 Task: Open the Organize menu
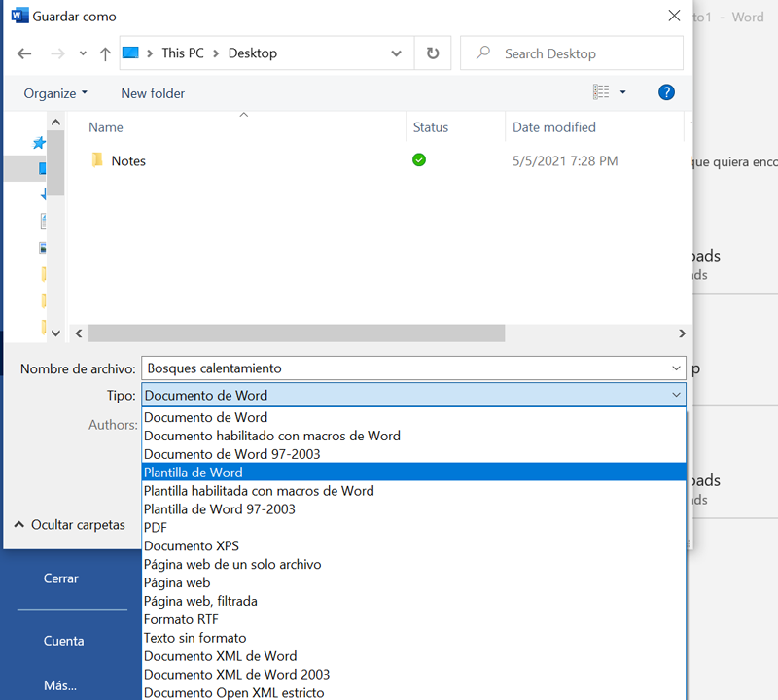pos(55,93)
